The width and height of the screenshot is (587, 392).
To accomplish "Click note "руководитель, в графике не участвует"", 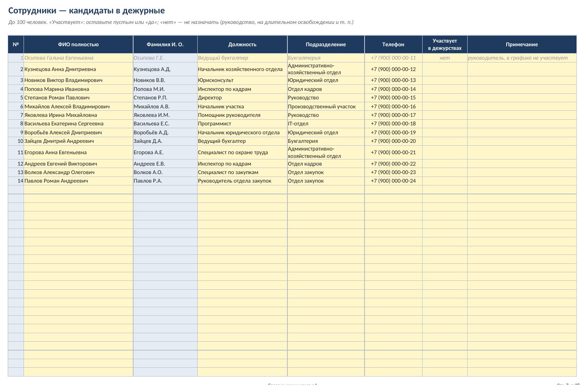I will click(x=522, y=58).
